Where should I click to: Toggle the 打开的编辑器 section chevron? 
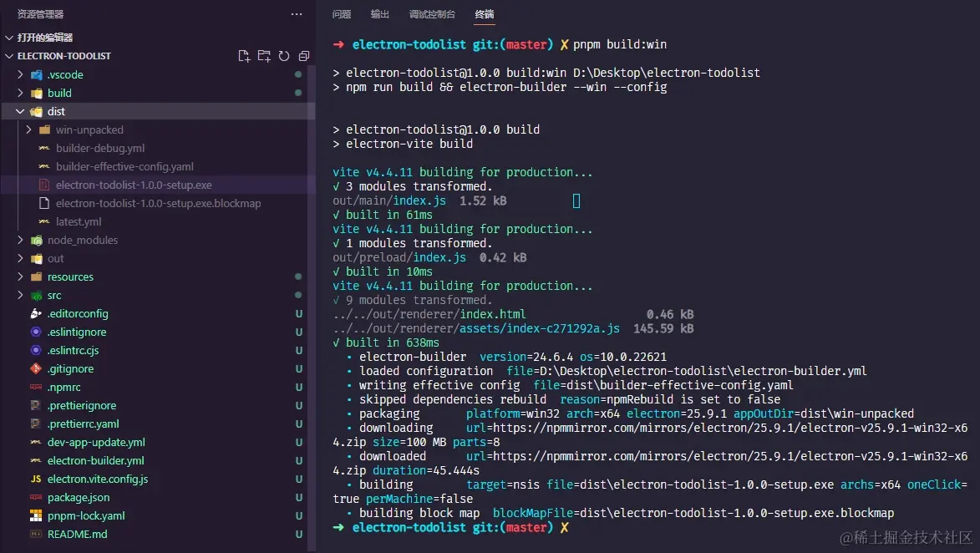[9, 38]
